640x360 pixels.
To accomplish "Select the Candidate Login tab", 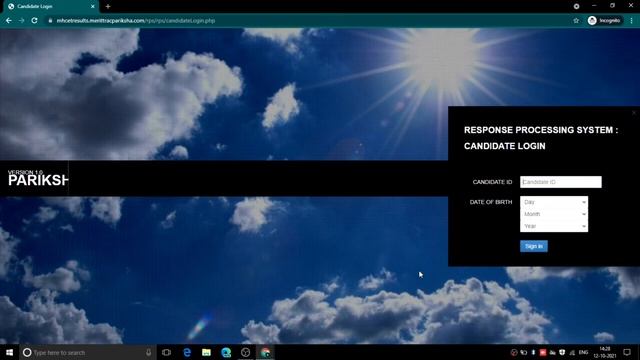I will (50, 7).
